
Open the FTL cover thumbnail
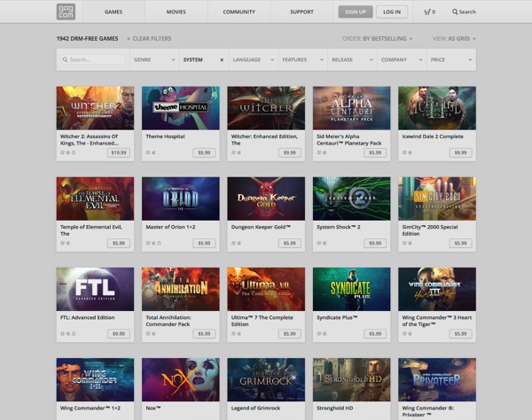(x=96, y=289)
